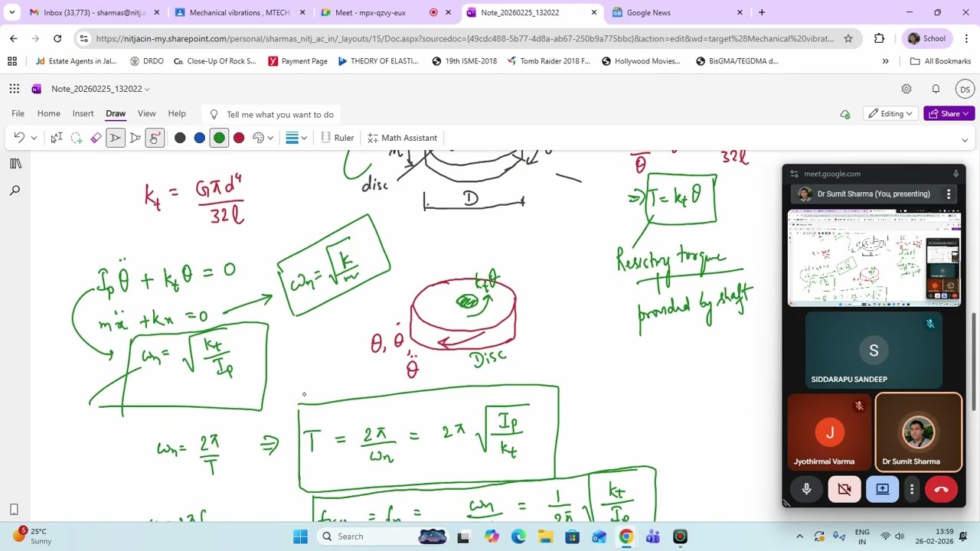Switch to the View tab
Image resolution: width=980 pixels, height=551 pixels.
point(146,114)
